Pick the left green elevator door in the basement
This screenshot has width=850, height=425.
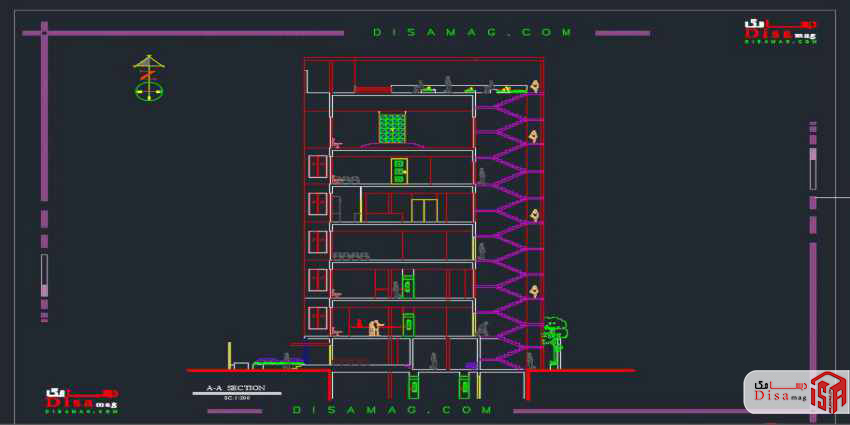pos(414,385)
